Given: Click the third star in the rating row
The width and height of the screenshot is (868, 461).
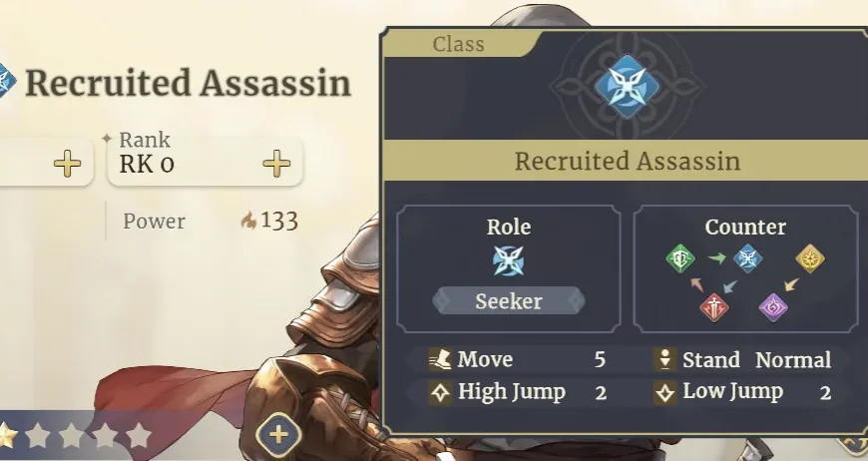Looking at the screenshot, I should [71, 435].
